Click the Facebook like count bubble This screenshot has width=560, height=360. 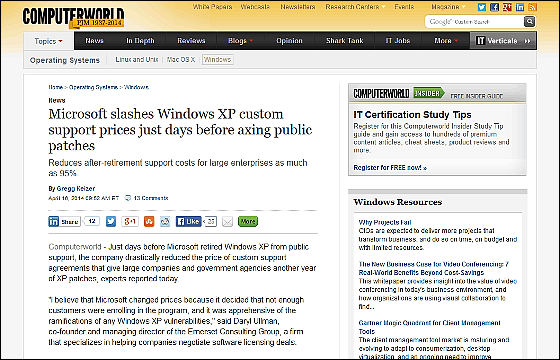tap(210, 222)
